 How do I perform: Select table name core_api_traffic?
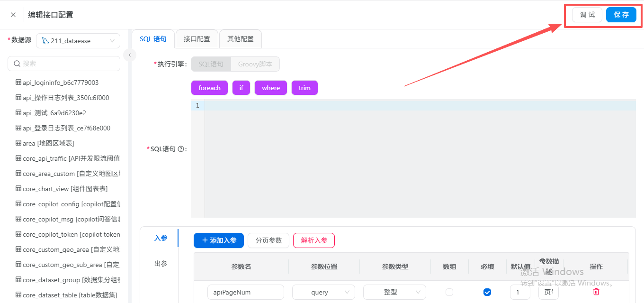[71, 158]
